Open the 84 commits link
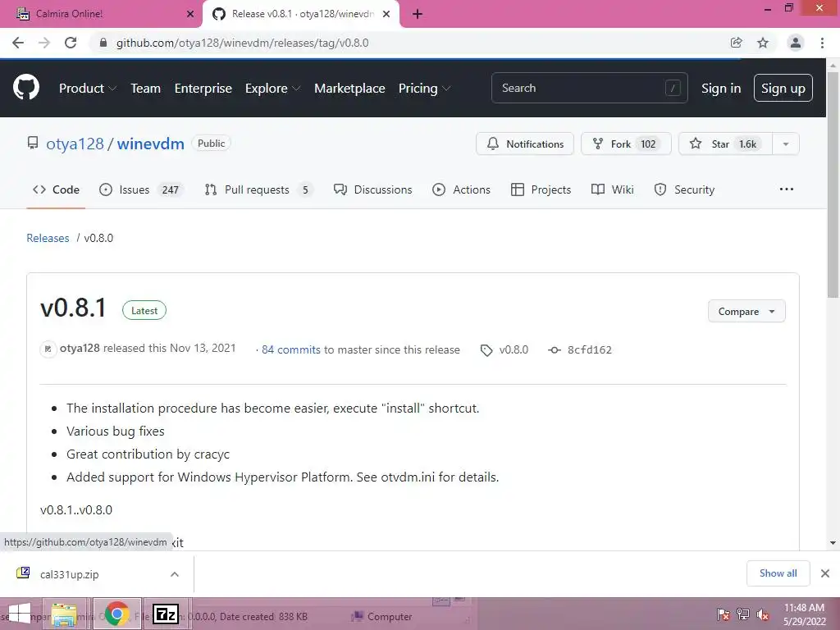 pos(291,349)
